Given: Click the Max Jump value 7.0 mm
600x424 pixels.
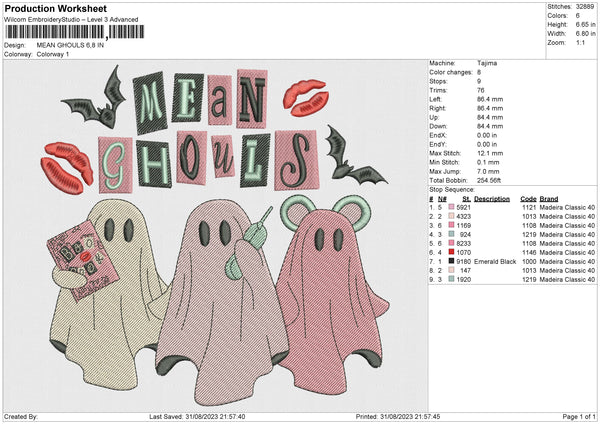Looking at the screenshot, I should 488,171.
